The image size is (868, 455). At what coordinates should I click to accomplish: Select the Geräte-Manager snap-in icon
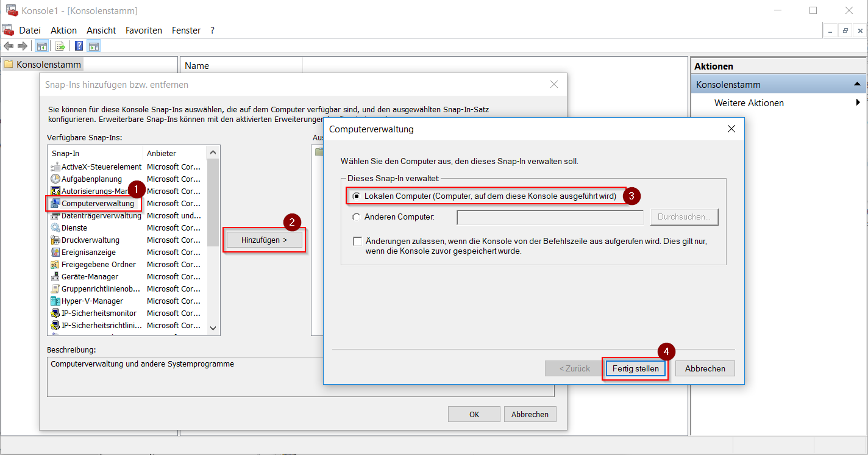point(55,277)
